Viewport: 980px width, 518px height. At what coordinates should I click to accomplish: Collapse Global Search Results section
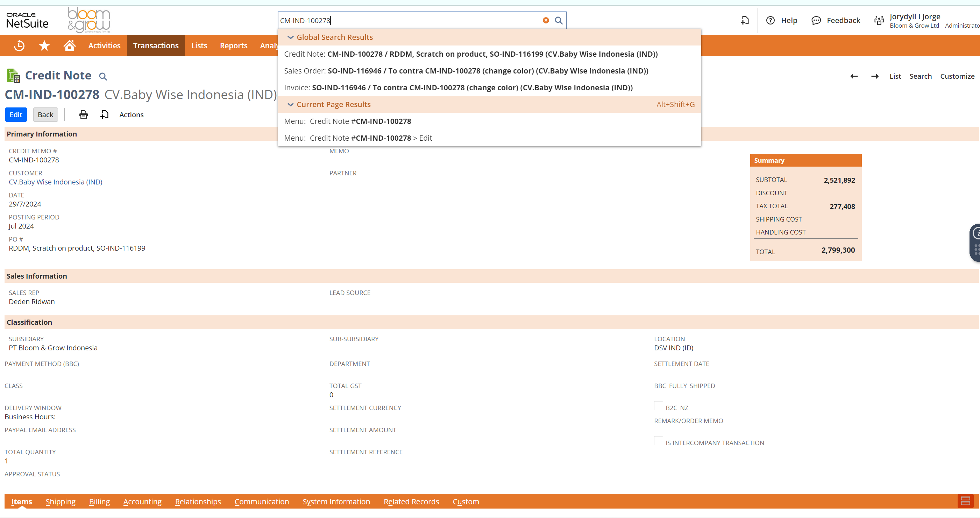point(291,37)
